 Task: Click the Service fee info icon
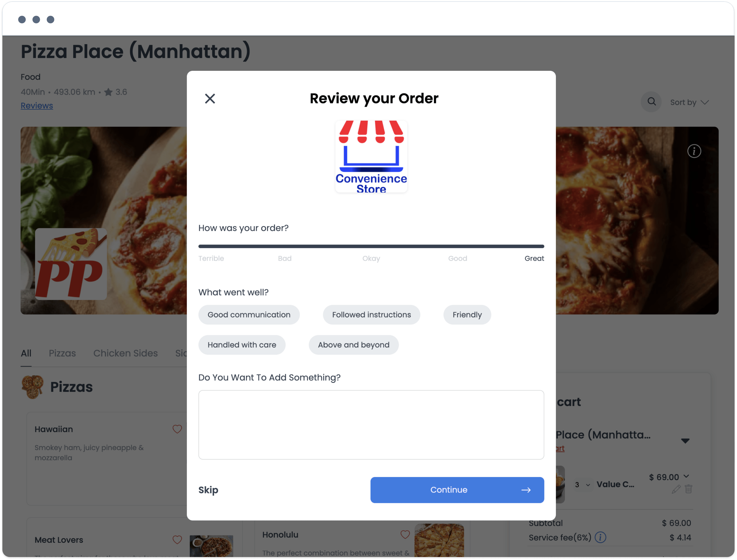[600, 537]
